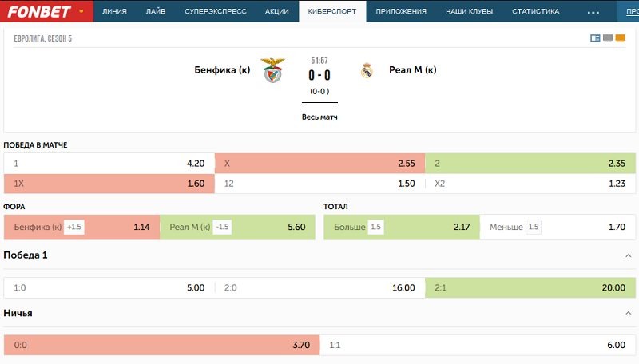Open the Суперэкспресс tab
Image resolution: width=639 pixels, height=364 pixels.
coord(215,12)
